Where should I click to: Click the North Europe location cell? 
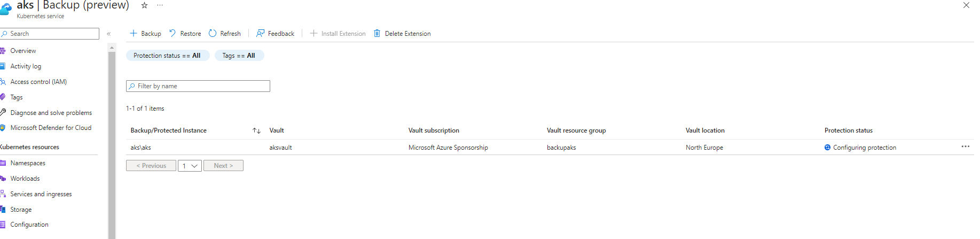[704, 148]
